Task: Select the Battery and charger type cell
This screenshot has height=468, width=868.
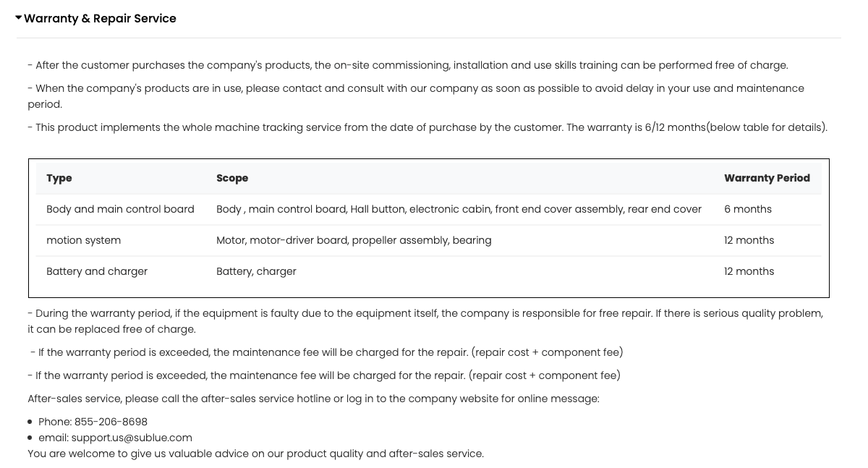Action: (x=97, y=271)
